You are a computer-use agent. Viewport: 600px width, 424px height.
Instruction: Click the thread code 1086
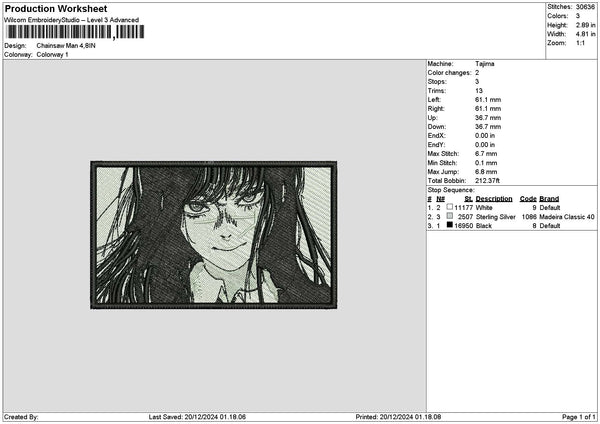[x=529, y=217]
